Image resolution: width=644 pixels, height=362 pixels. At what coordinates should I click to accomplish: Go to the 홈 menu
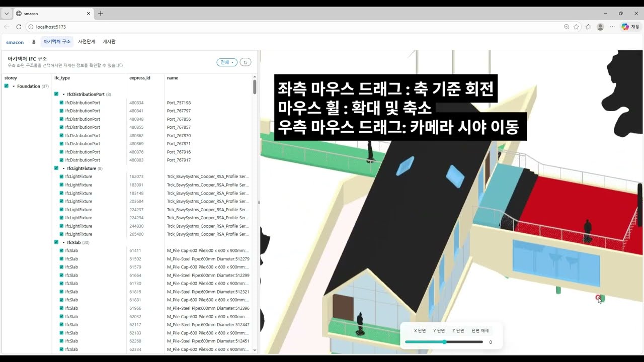[x=34, y=42]
